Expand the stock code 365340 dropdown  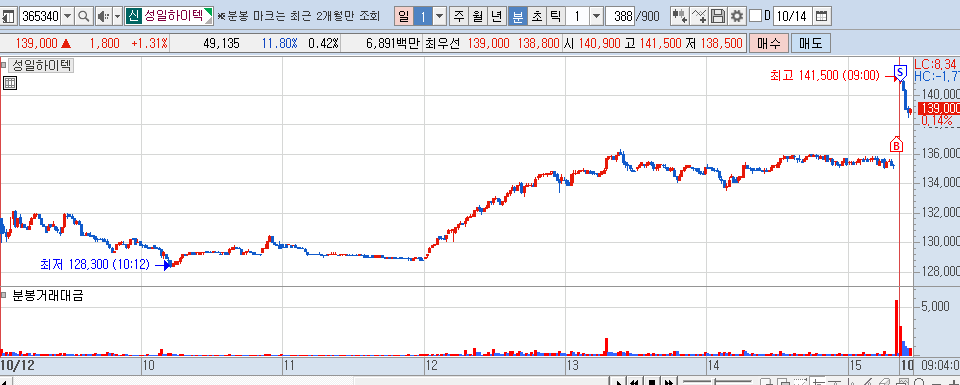[67, 16]
